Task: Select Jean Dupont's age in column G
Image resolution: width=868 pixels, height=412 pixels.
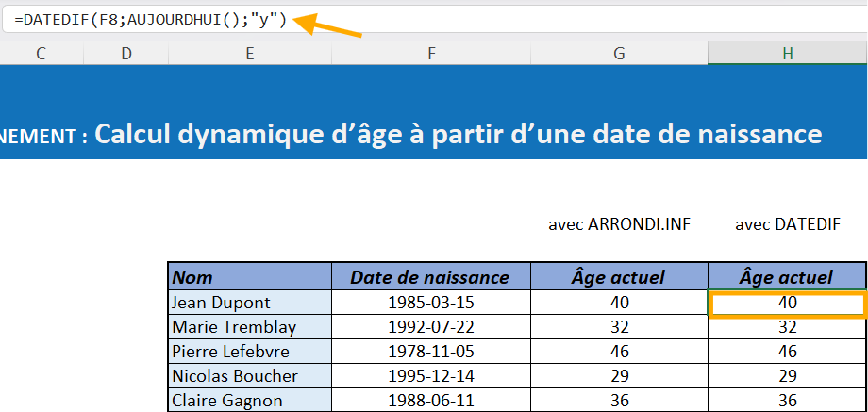Action: (619, 303)
